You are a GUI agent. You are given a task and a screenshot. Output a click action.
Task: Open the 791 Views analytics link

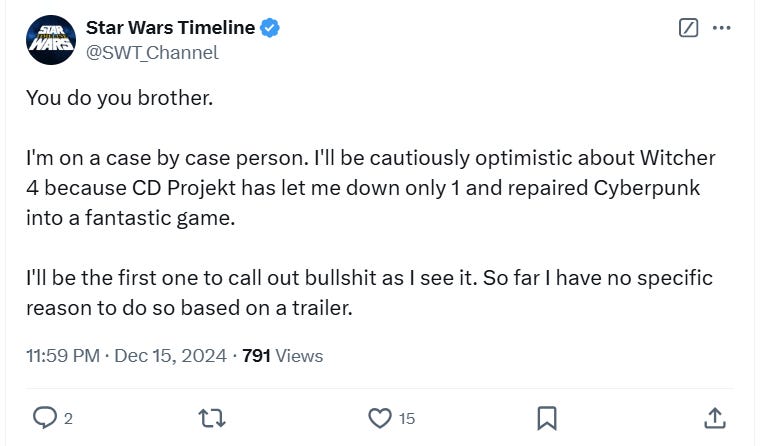click(282, 355)
